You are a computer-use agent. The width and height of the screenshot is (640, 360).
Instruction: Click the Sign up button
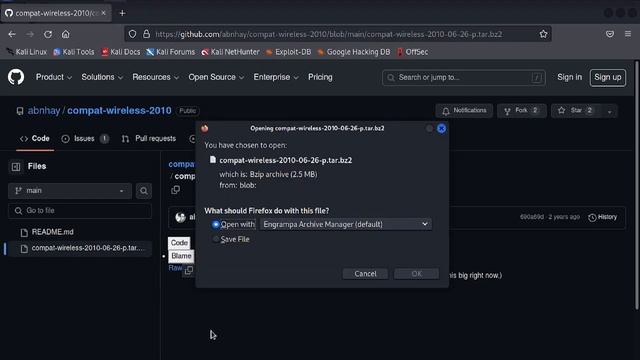[x=608, y=77]
